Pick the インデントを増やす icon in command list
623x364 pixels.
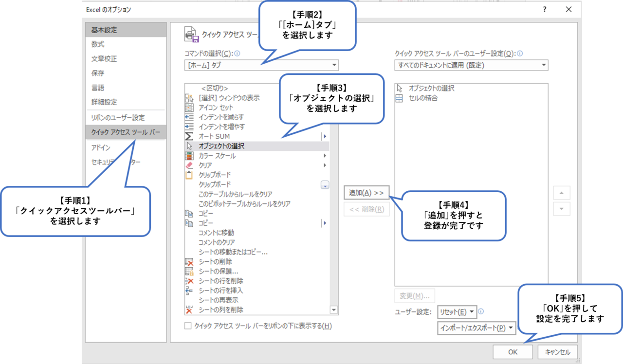point(189,127)
